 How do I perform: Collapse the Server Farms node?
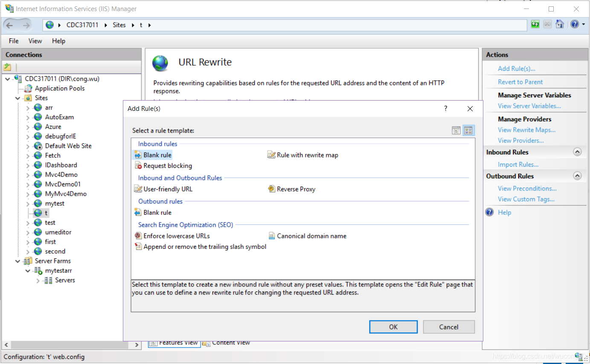coord(18,261)
